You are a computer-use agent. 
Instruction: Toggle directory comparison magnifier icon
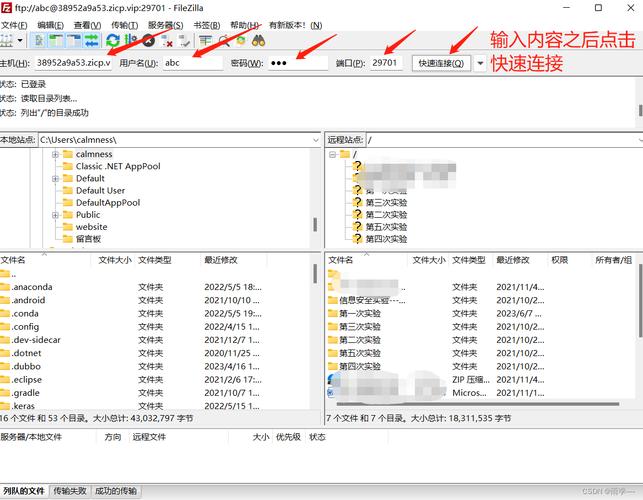click(223, 40)
